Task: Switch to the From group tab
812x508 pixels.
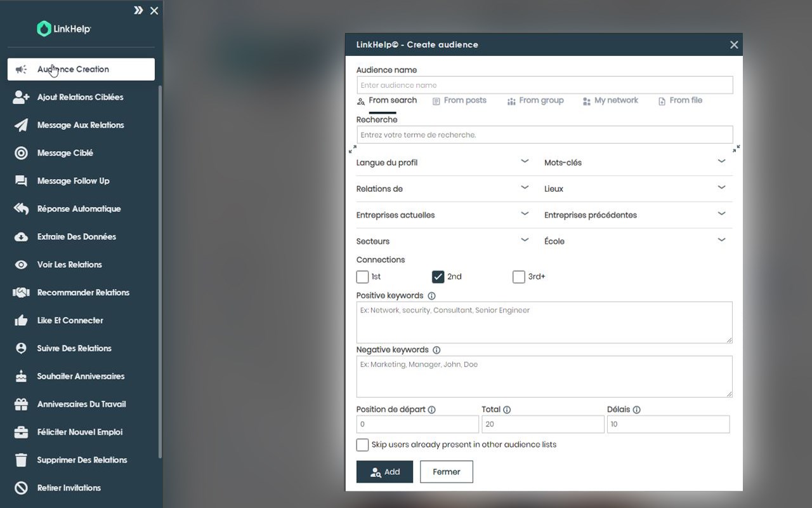Action: click(x=535, y=100)
